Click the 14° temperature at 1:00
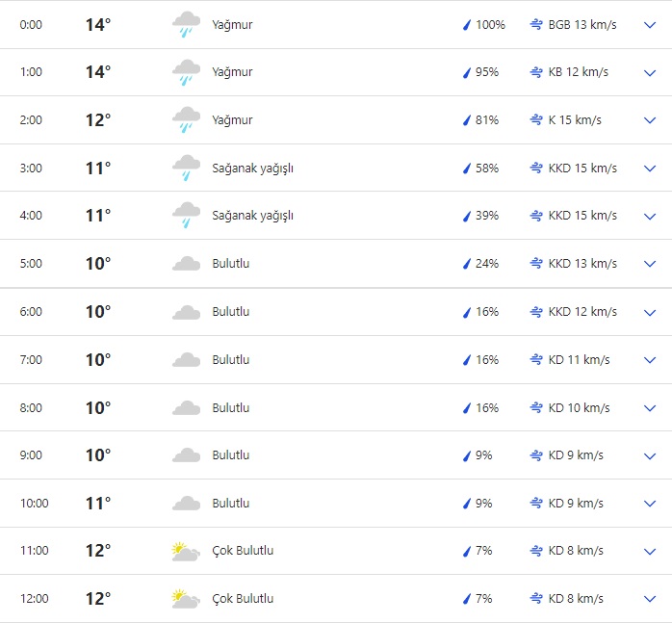This screenshot has width=672, height=623. tap(98, 72)
